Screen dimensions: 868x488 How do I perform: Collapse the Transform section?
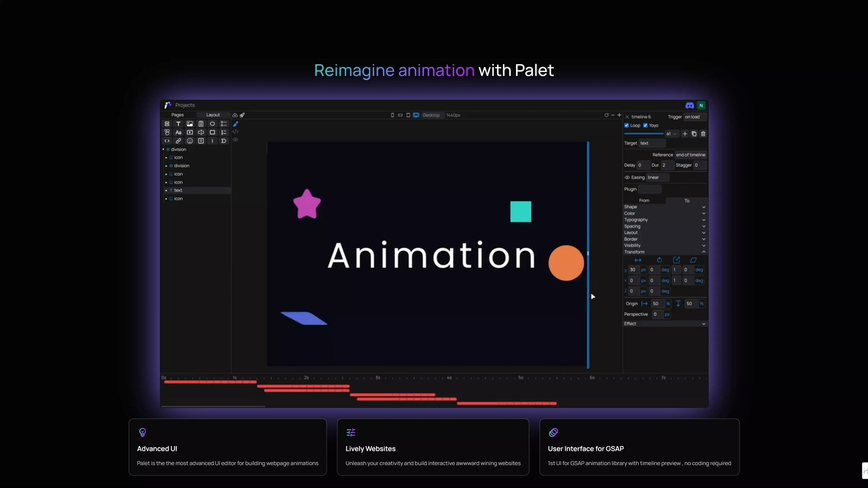pos(664,252)
